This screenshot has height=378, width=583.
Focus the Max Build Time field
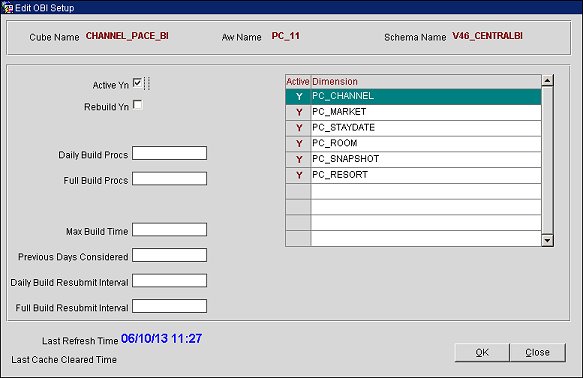tap(170, 230)
